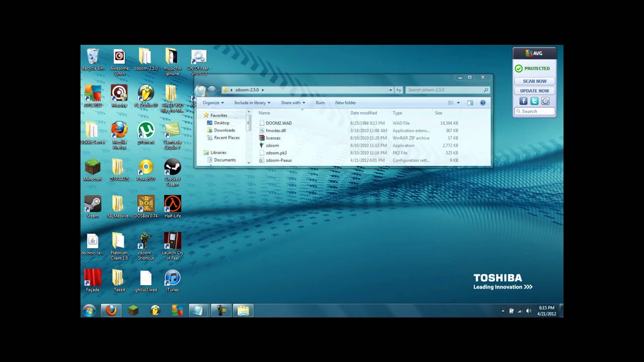Select the Steam desktop shortcut
644x362 pixels.
point(93,207)
